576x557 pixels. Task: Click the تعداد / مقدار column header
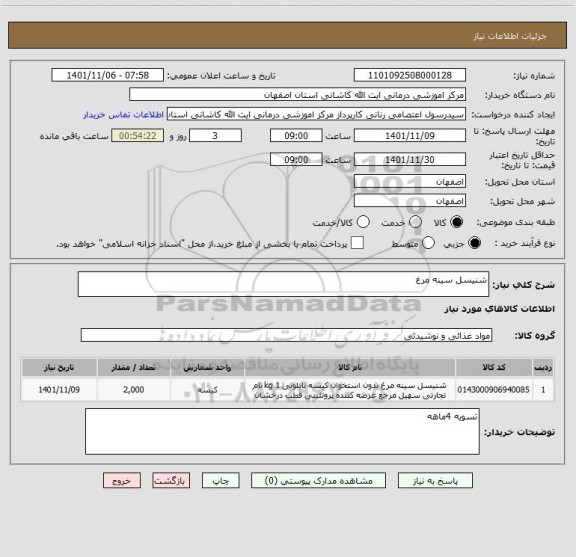pos(133,367)
